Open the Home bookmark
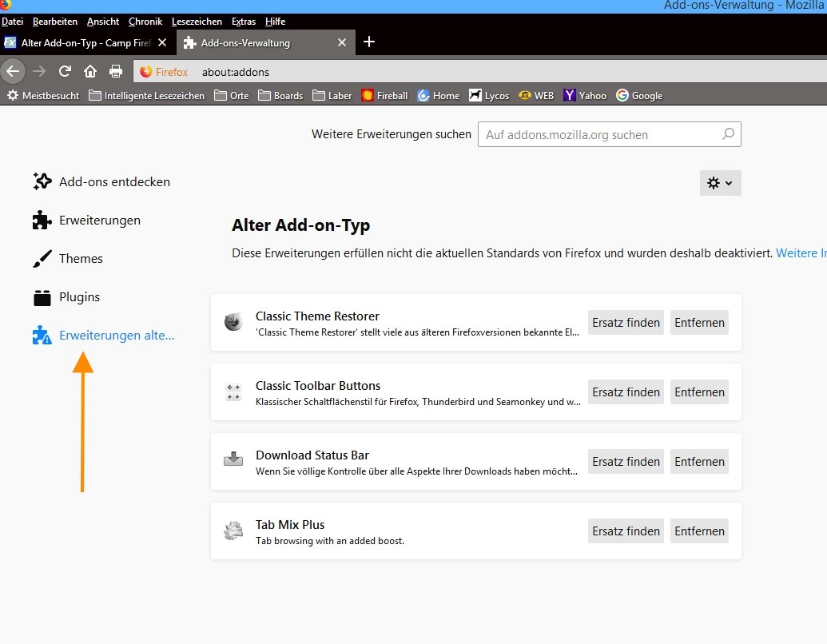 pos(439,95)
